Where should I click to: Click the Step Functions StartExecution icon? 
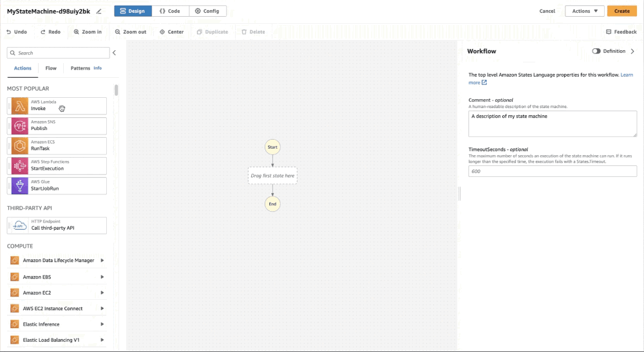click(x=20, y=166)
